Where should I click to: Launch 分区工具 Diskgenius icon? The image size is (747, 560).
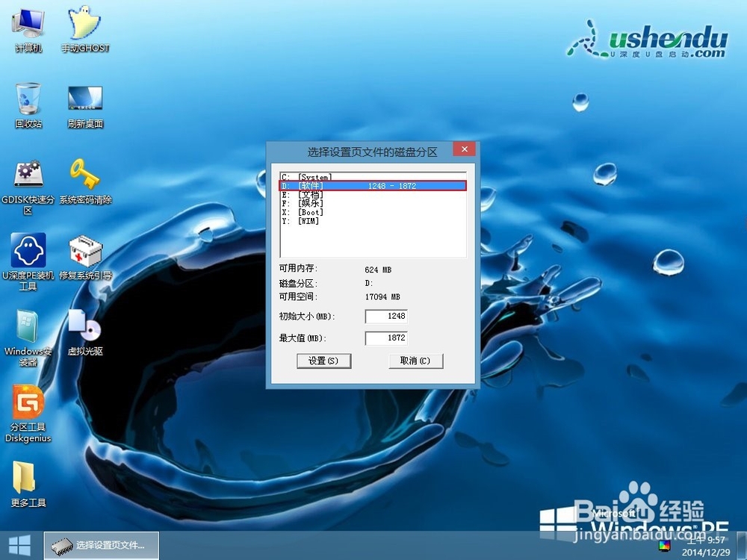pos(28,414)
